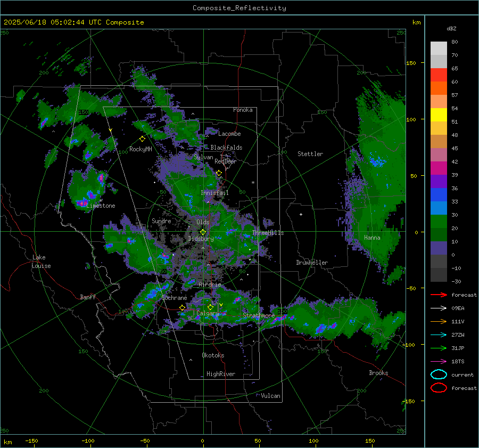Click the Cochrane city label

coord(174,298)
